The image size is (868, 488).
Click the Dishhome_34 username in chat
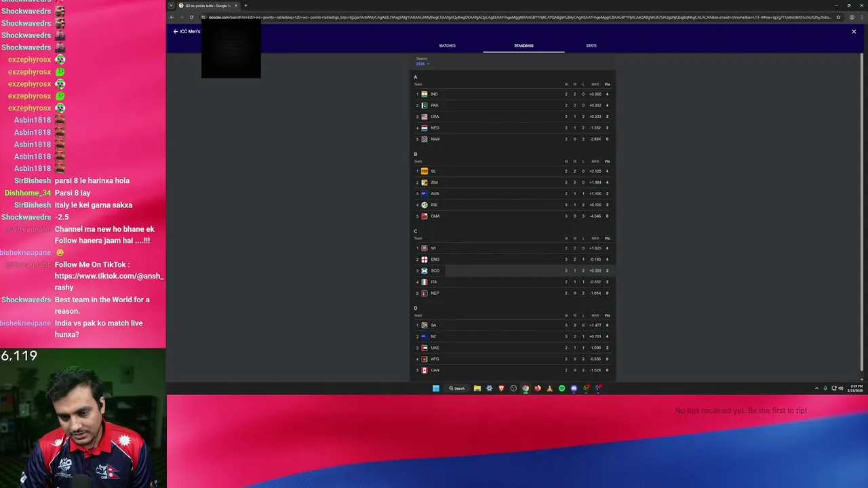pos(28,193)
